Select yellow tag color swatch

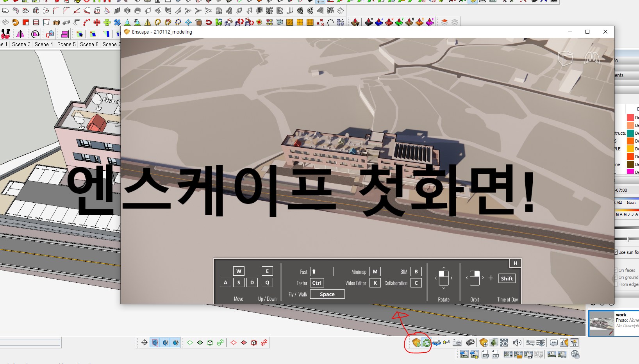coord(630,149)
